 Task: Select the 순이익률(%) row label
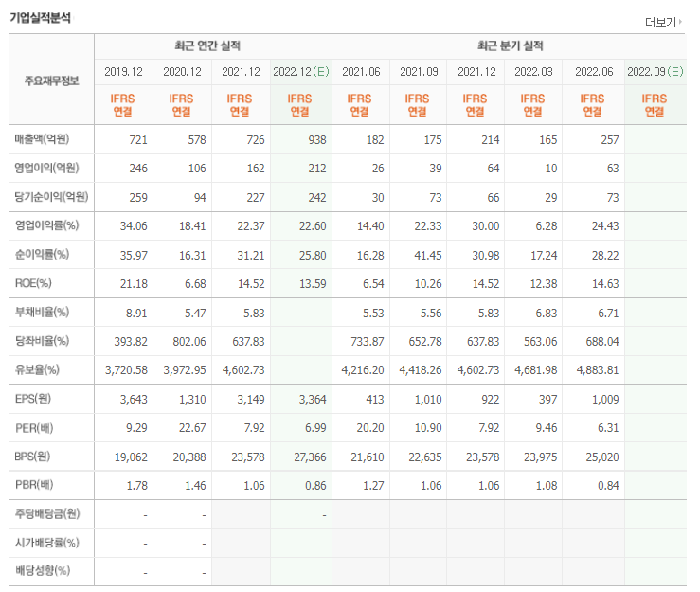pyautogui.click(x=42, y=255)
